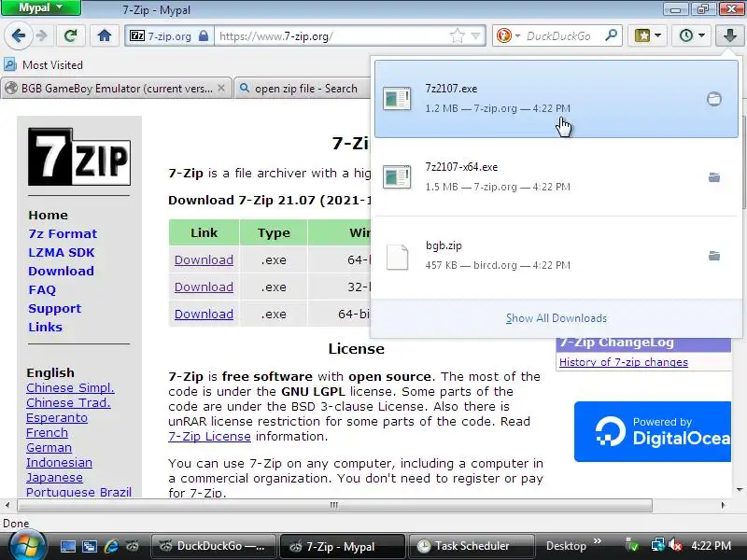Open the 7z2107.exe download entry
Viewport: 747px width, 560px height.
click(557, 99)
